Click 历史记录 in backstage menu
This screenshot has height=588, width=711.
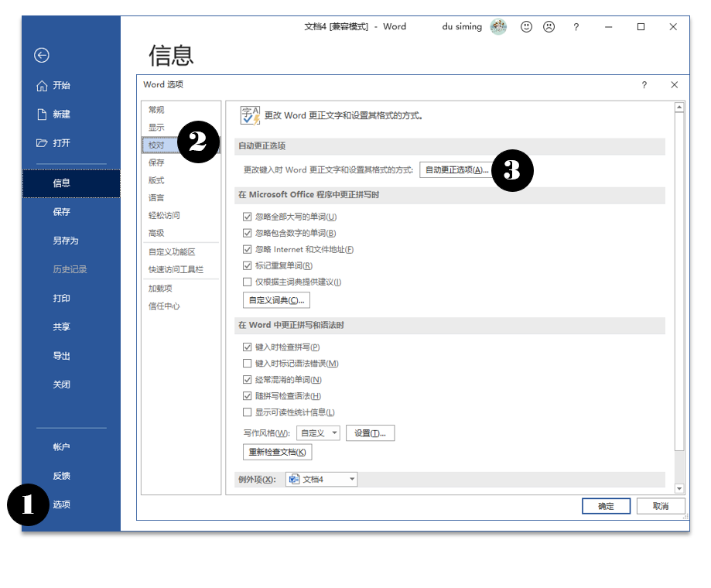click(71, 269)
